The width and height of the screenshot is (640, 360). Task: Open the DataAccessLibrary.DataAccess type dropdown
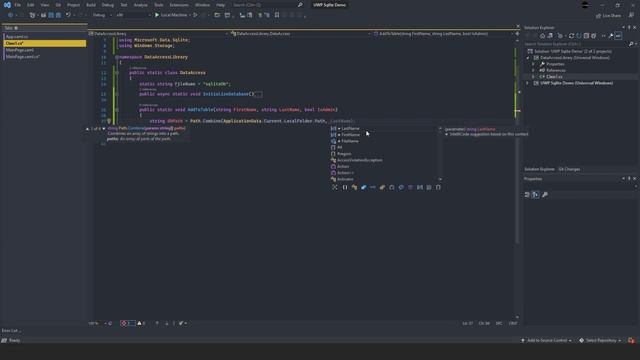click(301, 33)
